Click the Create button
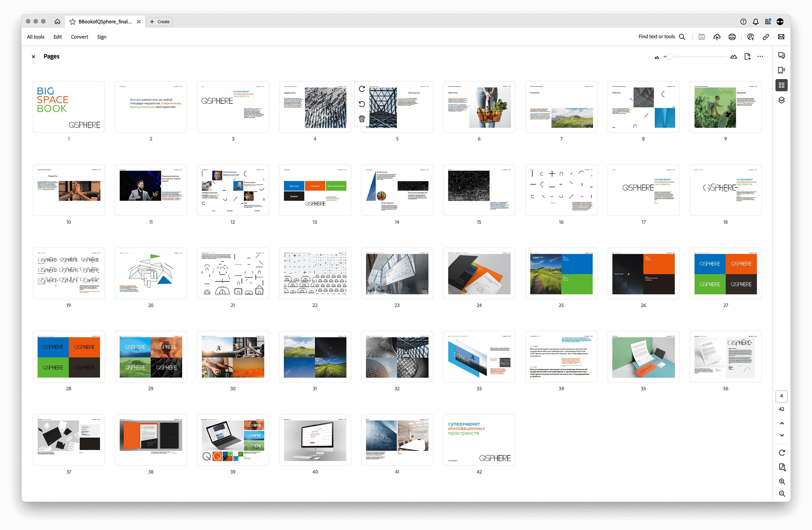The height and width of the screenshot is (530, 812). pos(160,22)
